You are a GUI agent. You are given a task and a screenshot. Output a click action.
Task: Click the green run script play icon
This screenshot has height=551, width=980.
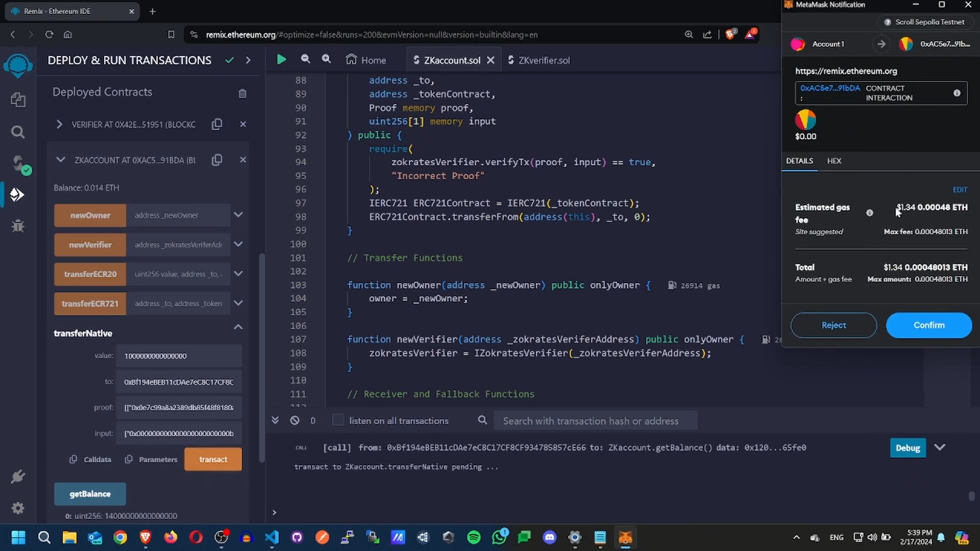coord(281,60)
